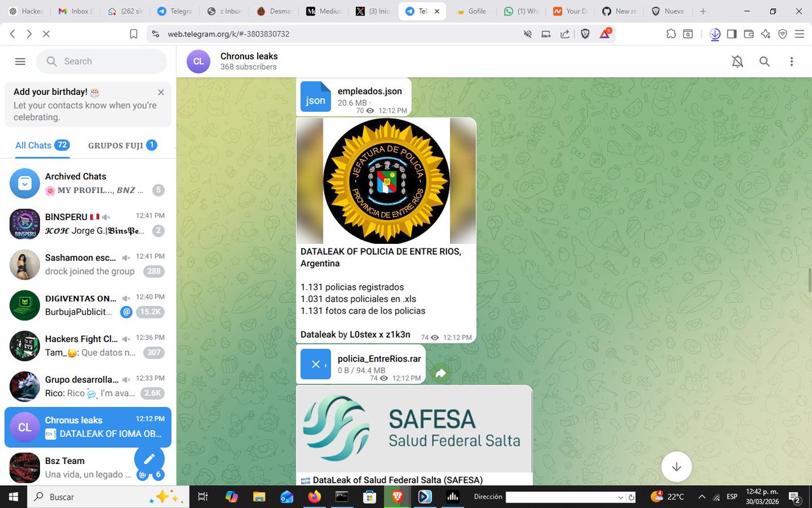The height and width of the screenshot is (508, 812).
Task: Switch to the Gmail Inbox tab
Action: pos(75,12)
